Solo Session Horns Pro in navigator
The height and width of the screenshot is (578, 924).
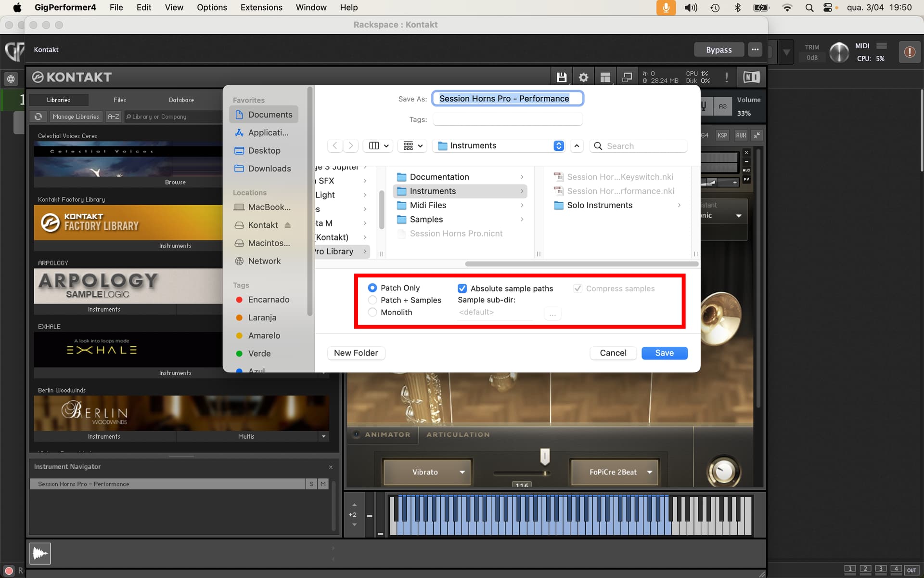pyautogui.click(x=311, y=484)
